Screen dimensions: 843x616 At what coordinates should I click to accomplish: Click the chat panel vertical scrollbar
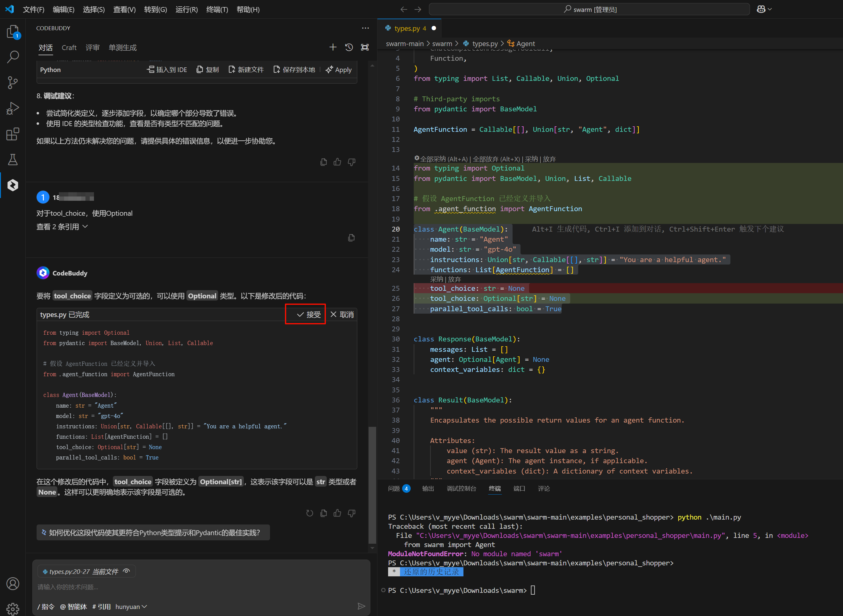tap(372, 485)
